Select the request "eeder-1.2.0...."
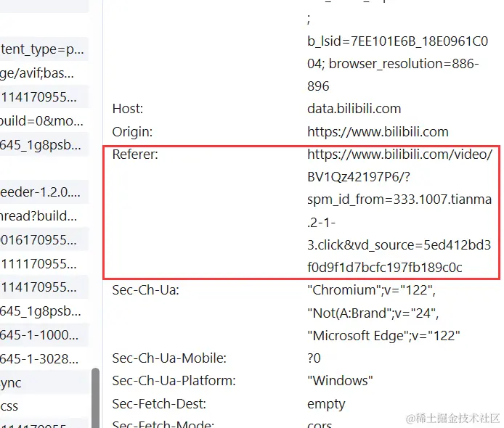 tap(44, 192)
